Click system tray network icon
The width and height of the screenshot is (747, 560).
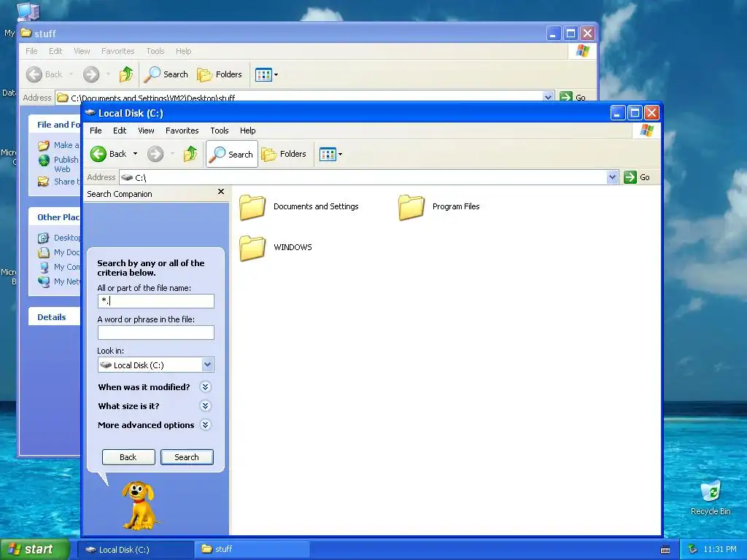point(692,550)
